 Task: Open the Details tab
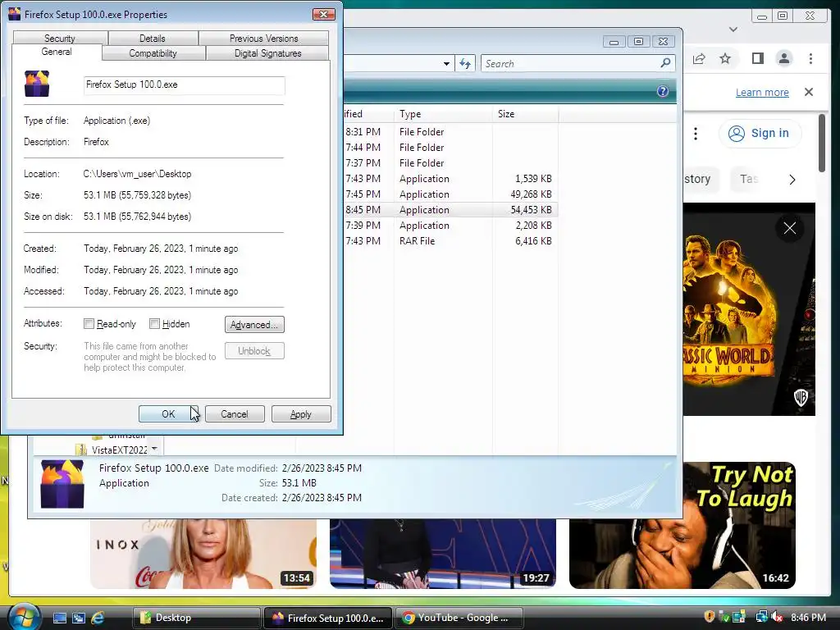pos(152,38)
